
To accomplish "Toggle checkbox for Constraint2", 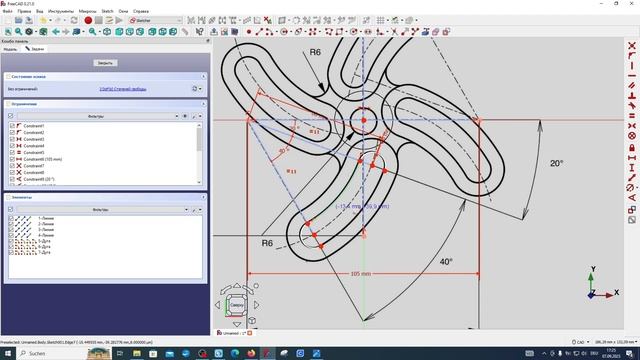I will [12, 133].
